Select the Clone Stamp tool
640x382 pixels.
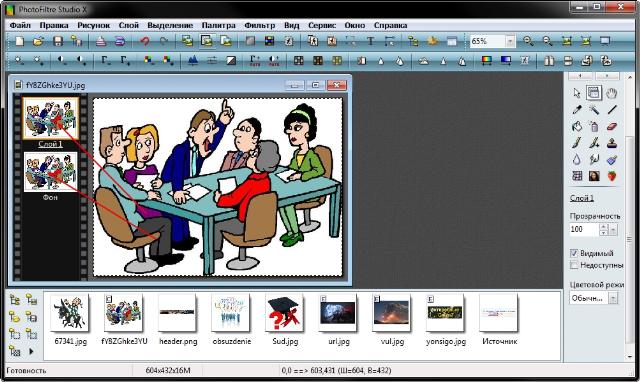tap(611, 143)
